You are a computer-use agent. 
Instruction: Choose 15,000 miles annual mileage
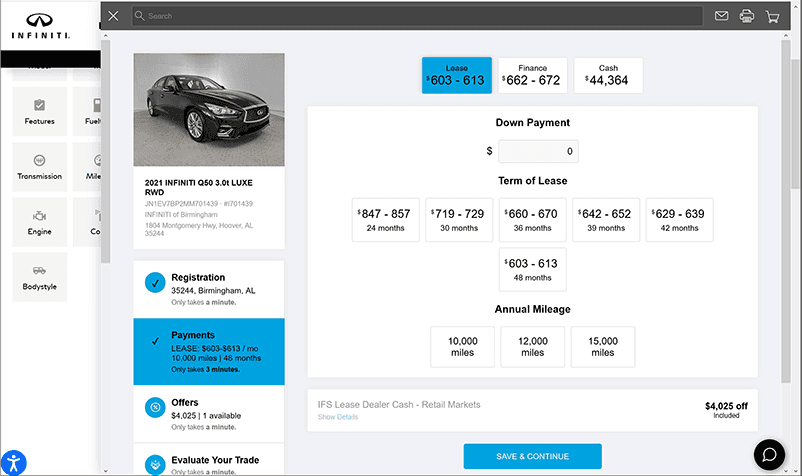tap(603, 347)
